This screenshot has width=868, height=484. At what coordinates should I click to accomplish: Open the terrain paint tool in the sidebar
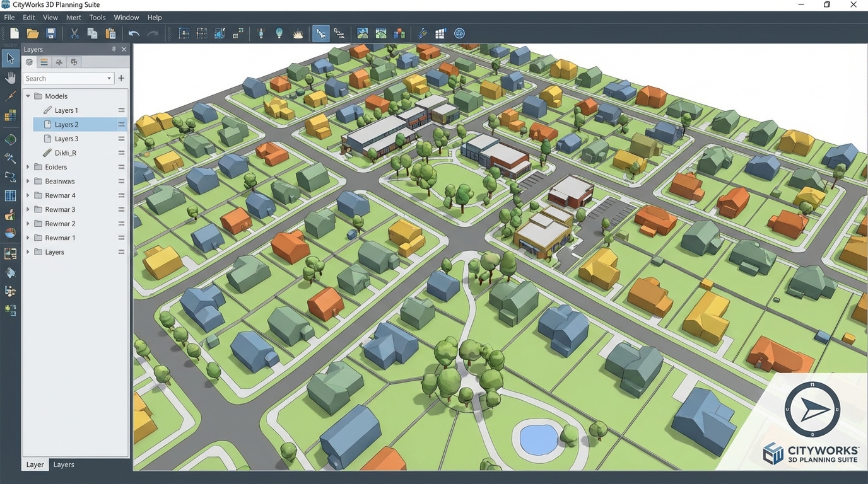pos(10,214)
